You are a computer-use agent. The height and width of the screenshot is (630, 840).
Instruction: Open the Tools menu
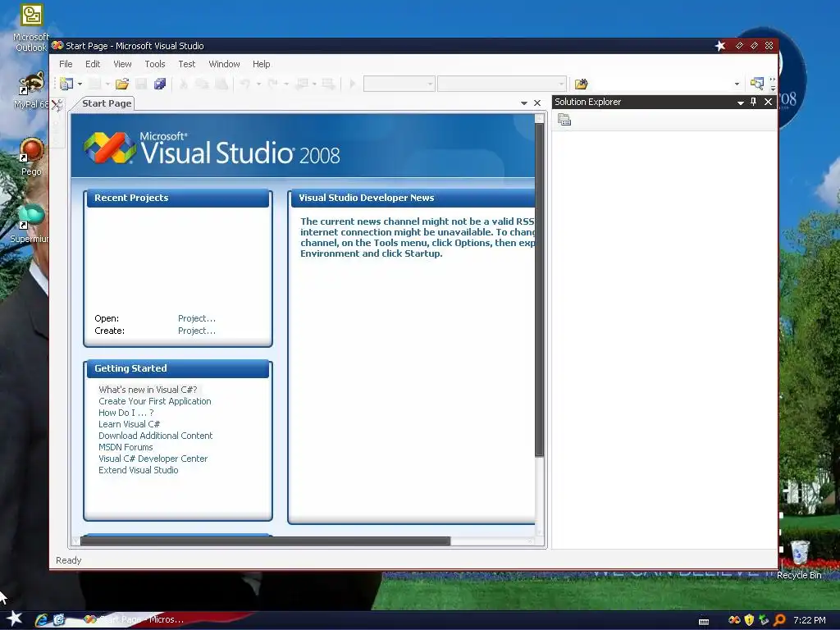click(155, 64)
